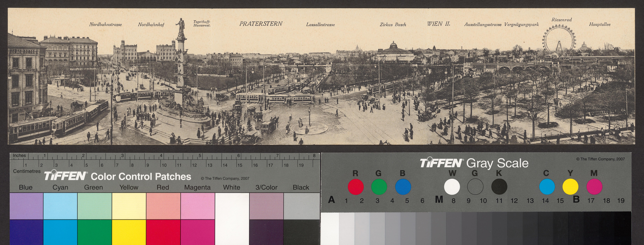The height and width of the screenshot is (245, 644).
Task: Click the saturated cyan patch
Action: pyautogui.click(x=60, y=232)
